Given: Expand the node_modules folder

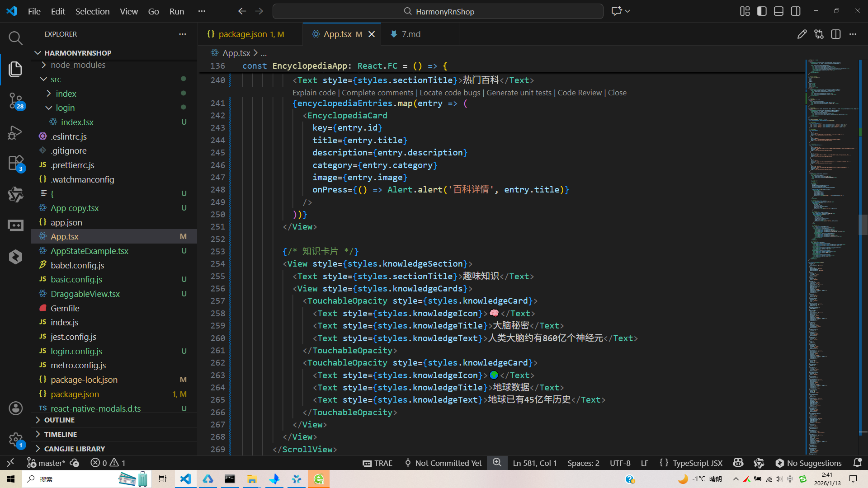Looking at the screenshot, I should 78,65.
